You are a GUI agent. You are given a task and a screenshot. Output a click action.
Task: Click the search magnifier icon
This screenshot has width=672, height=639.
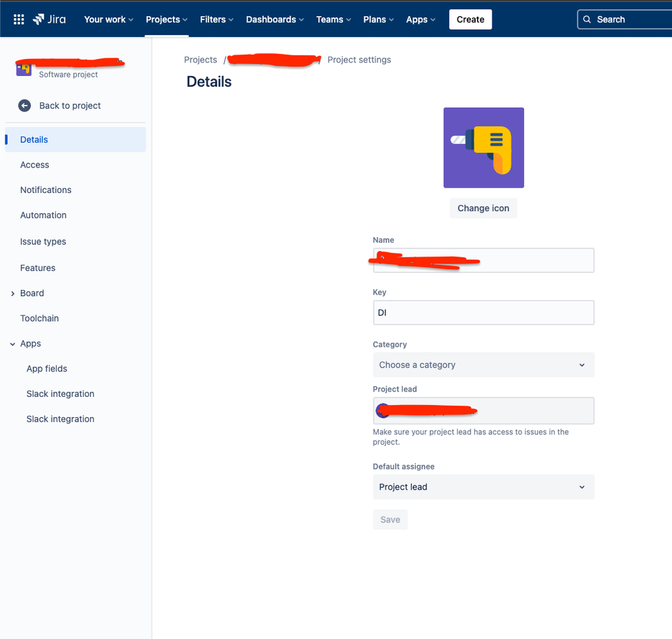click(x=588, y=19)
